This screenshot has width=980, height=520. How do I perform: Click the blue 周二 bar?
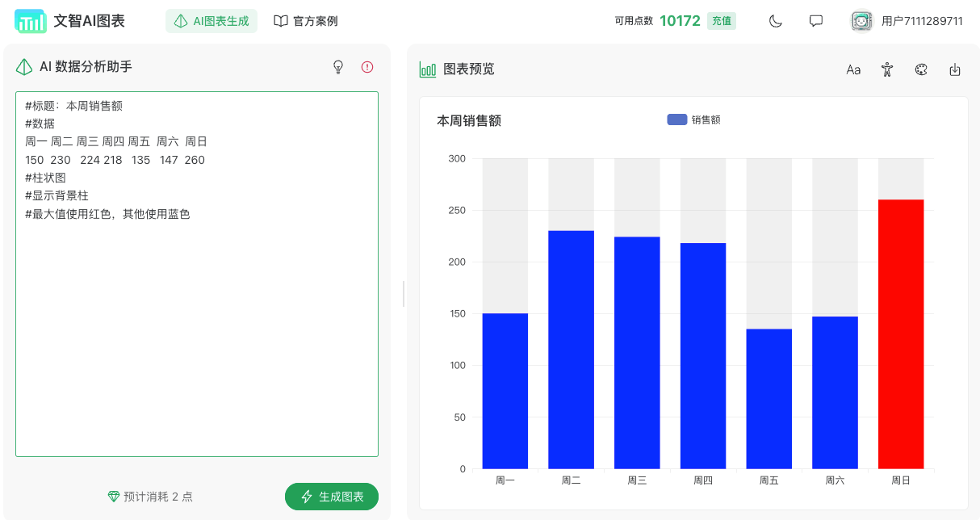(x=571, y=350)
